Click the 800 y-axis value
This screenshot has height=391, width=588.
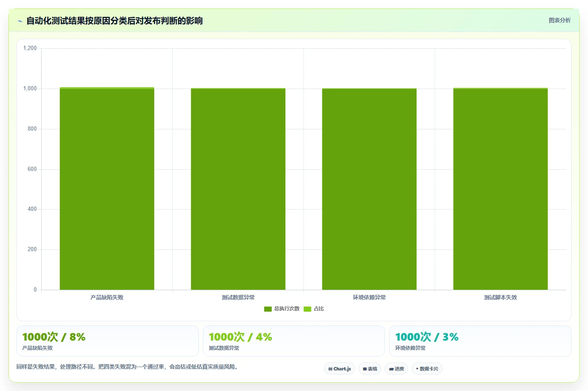point(32,129)
